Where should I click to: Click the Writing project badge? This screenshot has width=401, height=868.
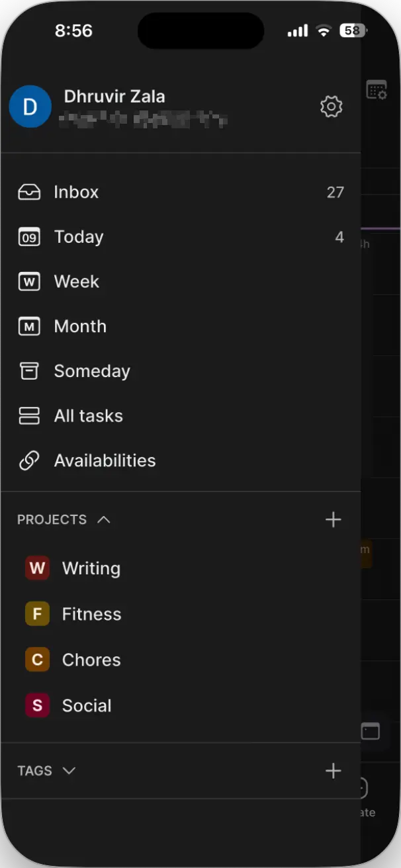[37, 568]
